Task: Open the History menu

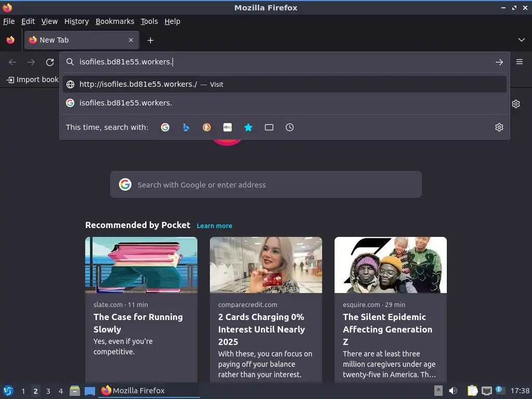Action: (x=76, y=21)
